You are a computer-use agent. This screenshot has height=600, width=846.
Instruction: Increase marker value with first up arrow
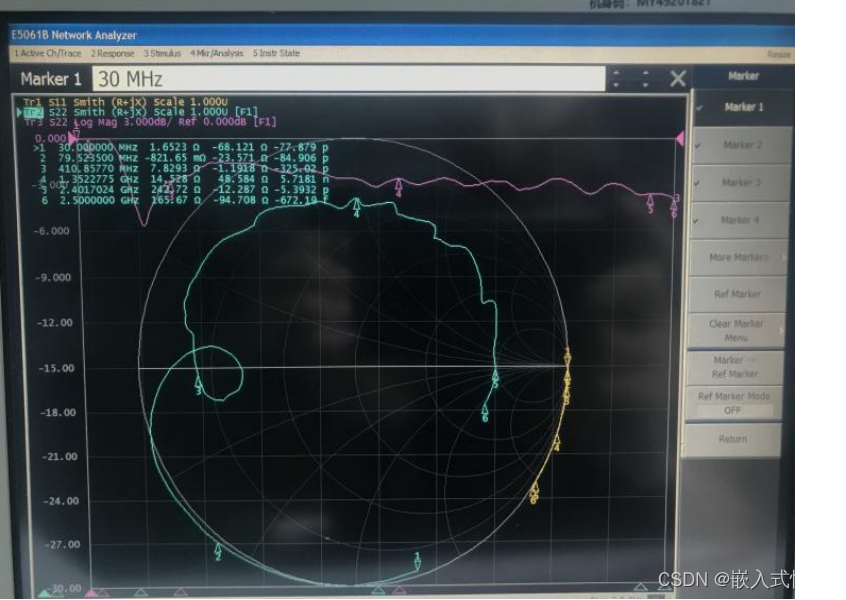[x=617, y=72]
